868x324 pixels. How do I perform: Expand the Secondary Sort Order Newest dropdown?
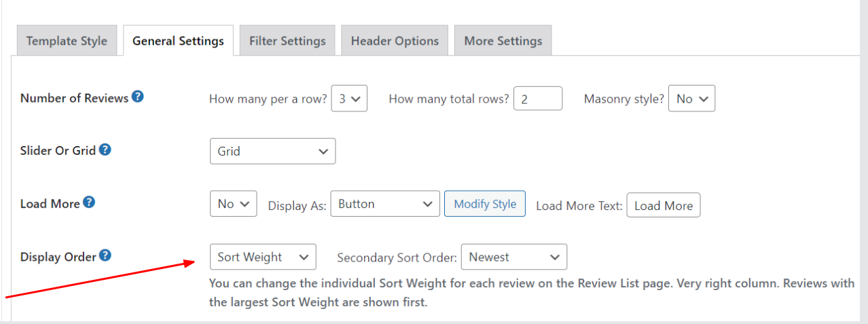514,257
